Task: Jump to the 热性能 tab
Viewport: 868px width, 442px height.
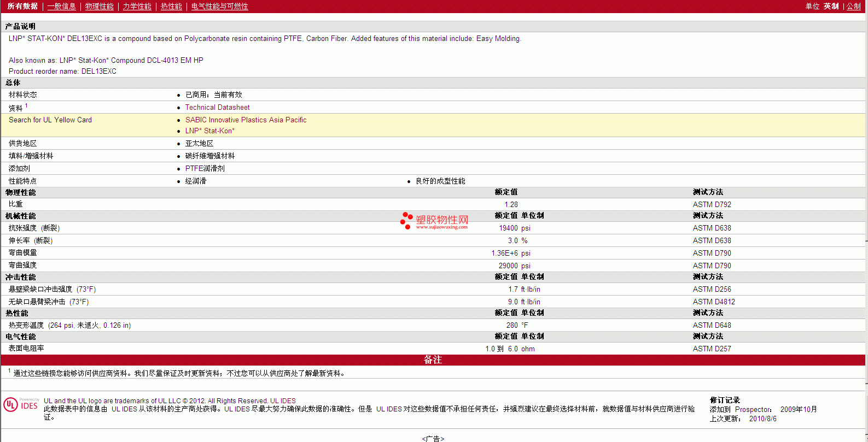Action: [x=171, y=7]
